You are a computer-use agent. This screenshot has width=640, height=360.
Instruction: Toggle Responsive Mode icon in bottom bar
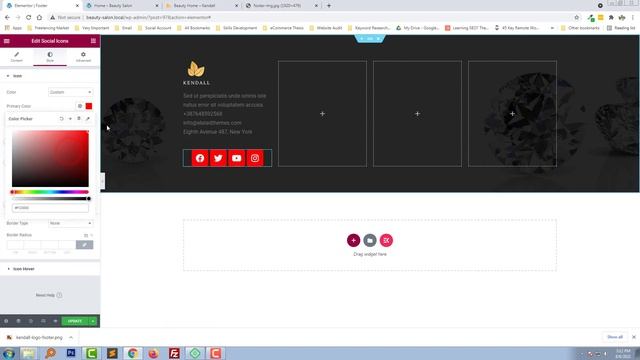(x=43, y=321)
